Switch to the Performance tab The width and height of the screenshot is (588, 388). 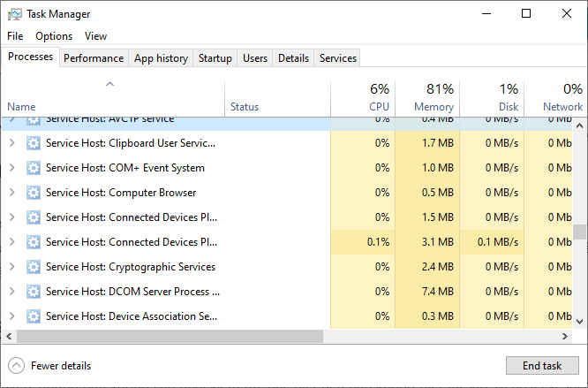94,58
